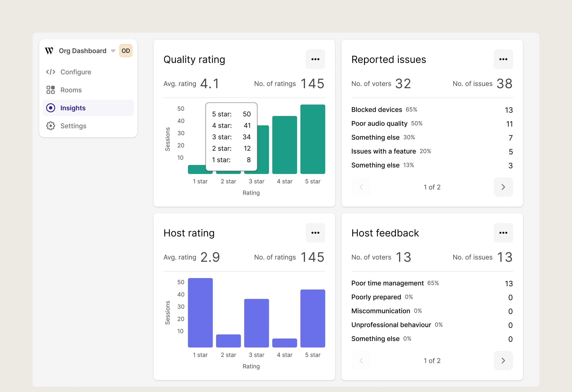Go to the Rooms section
This screenshot has width=572, height=392.
tap(88, 90)
